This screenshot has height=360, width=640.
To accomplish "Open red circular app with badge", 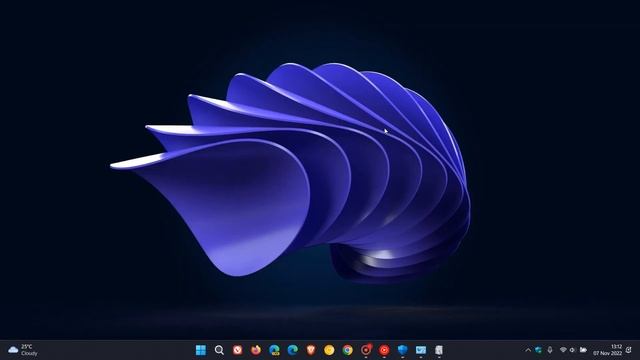I will [366, 350].
